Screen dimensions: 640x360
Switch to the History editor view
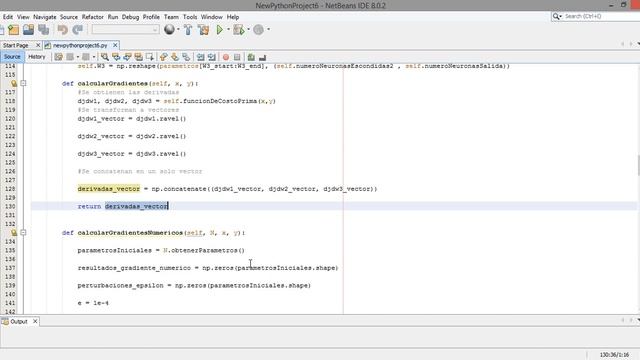tap(37, 57)
